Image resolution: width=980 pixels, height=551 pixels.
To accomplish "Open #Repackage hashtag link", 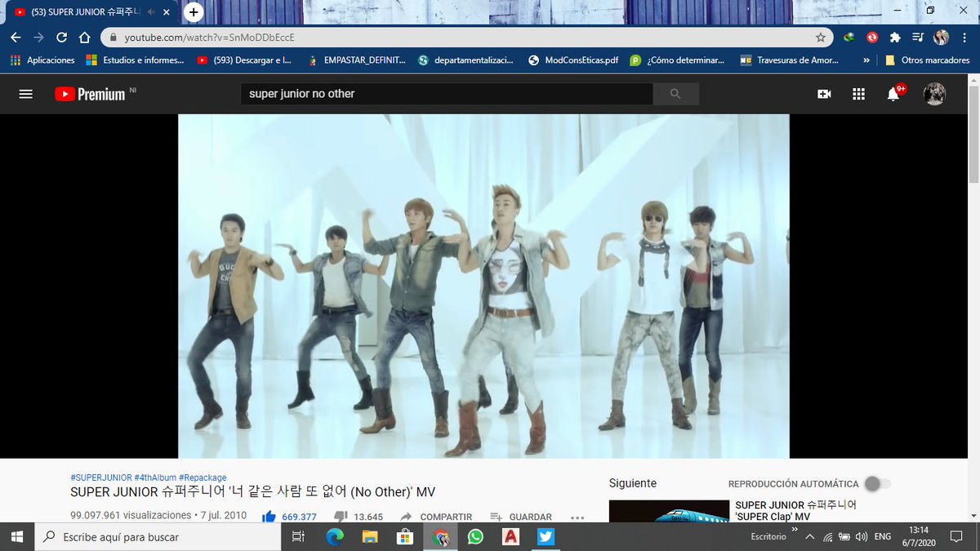I will (203, 478).
